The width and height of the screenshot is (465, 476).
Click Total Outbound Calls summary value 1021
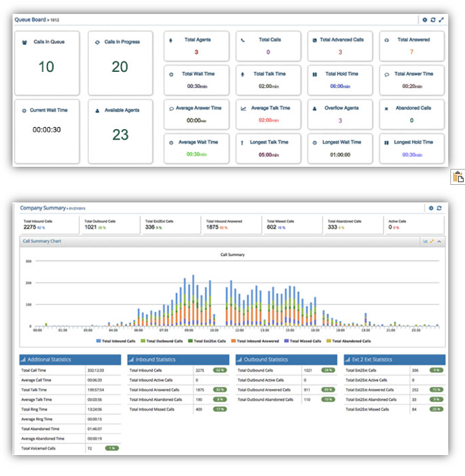[x=90, y=227]
